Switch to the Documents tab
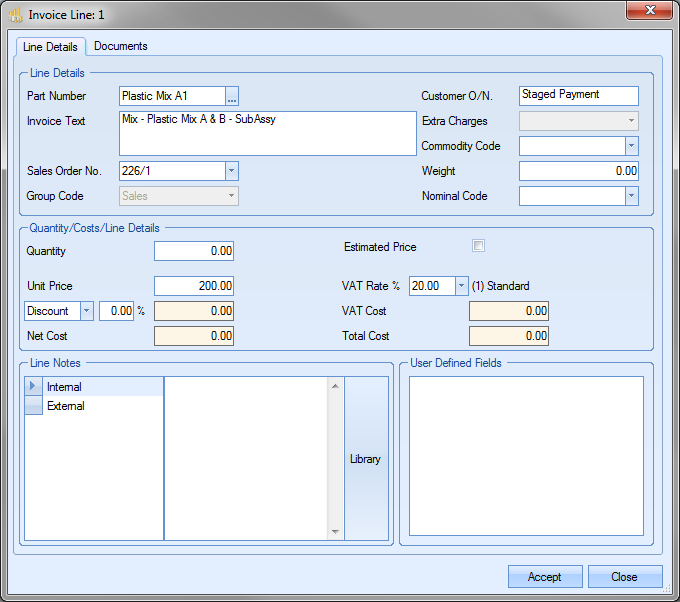The height and width of the screenshot is (602, 680). (120, 46)
